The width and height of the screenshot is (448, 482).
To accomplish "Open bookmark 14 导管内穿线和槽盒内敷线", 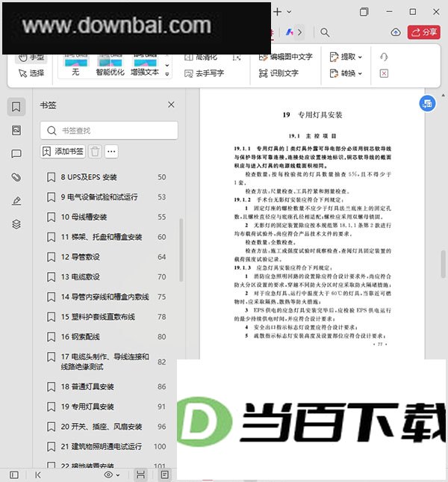I will click(x=106, y=297).
